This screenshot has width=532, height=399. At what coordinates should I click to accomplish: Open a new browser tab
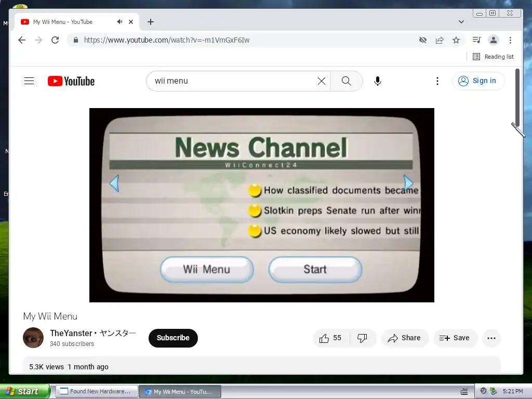tap(151, 22)
